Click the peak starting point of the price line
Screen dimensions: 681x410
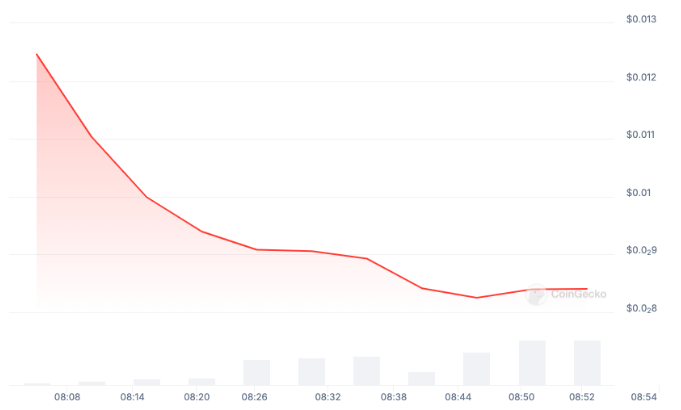37,54
